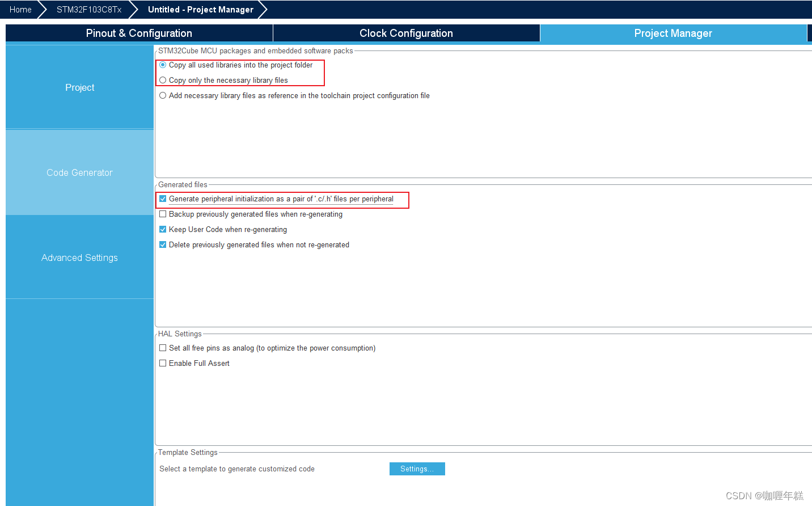Select 'Copy all used libraries into the project folder'
This screenshot has height=506, width=812.
(163, 65)
